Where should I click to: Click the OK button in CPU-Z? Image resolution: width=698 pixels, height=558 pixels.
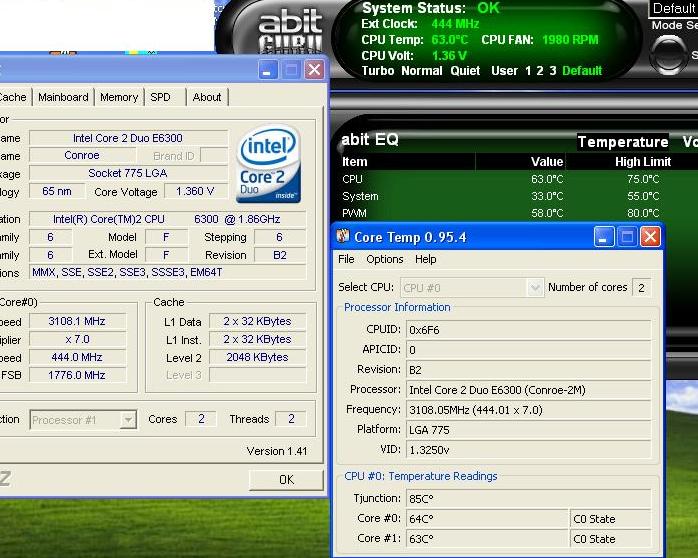(x=286, y=480)
